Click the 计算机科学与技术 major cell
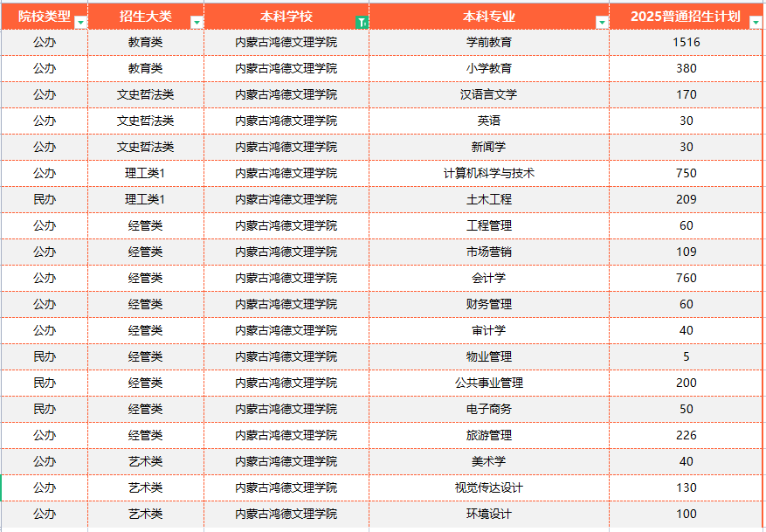This screenshot has width=766, height=532. [489, 174]
